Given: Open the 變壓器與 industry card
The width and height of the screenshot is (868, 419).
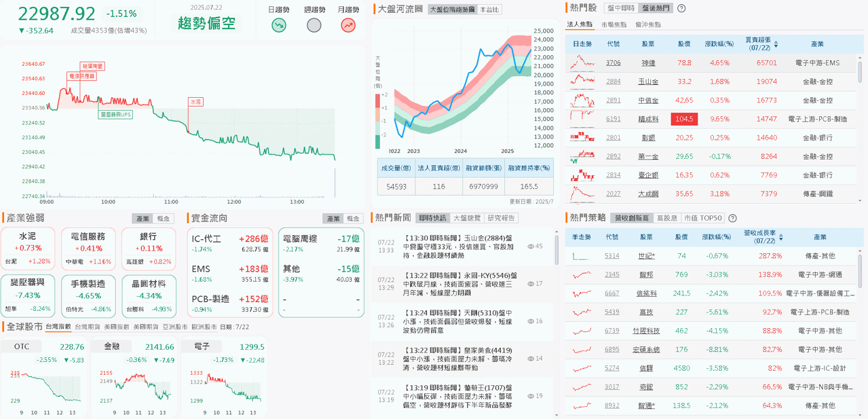Looking at the screenshot, I should point(28,296).
